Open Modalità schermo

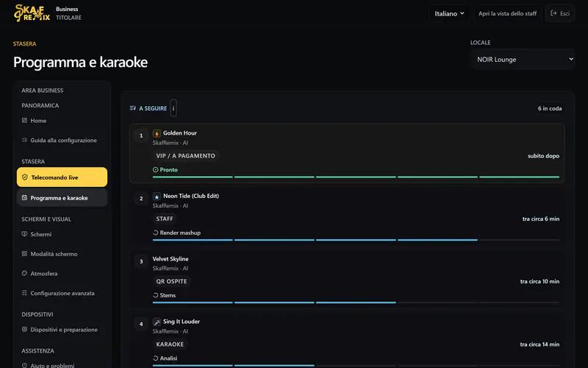click(62, 254)
